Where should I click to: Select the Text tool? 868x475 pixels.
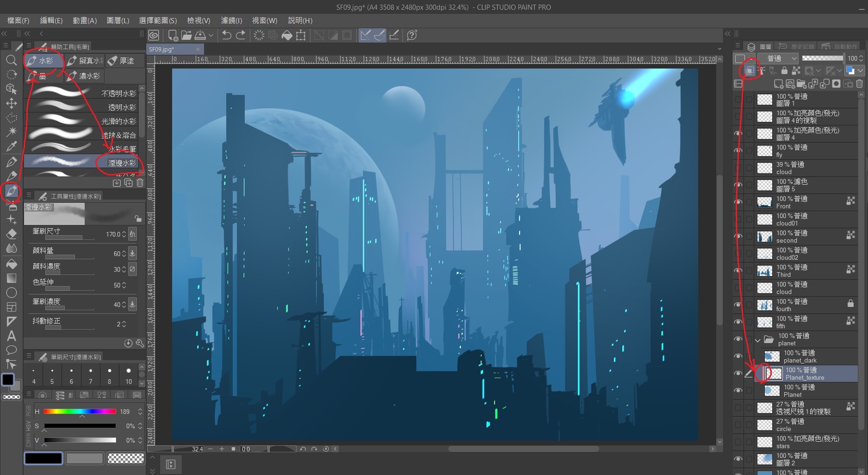point(12,336)
